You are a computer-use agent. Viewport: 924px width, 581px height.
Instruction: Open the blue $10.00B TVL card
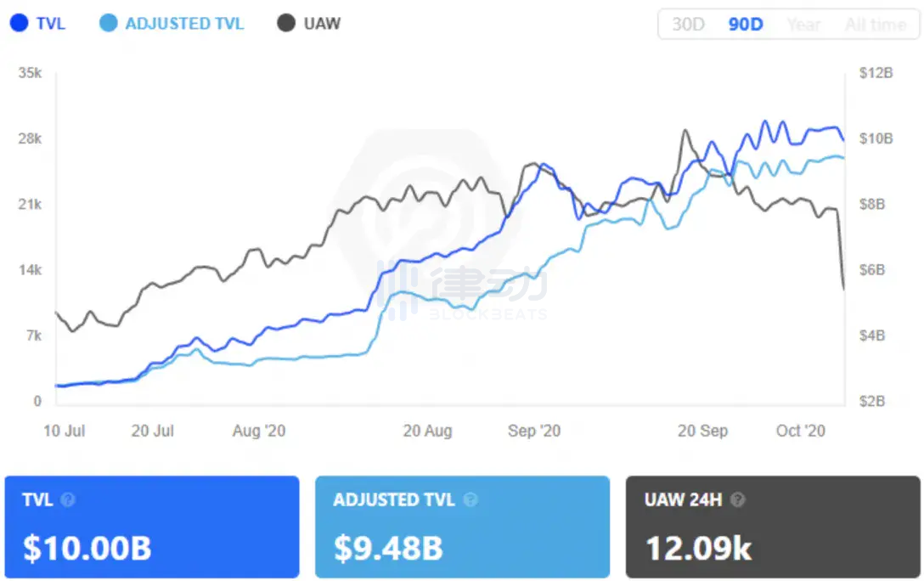[x=152, y=527]
